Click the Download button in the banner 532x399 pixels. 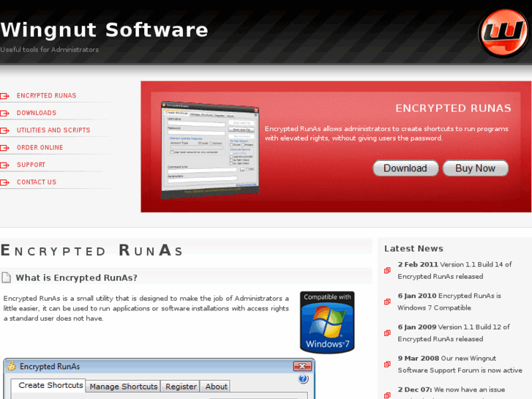click(405, 168)
